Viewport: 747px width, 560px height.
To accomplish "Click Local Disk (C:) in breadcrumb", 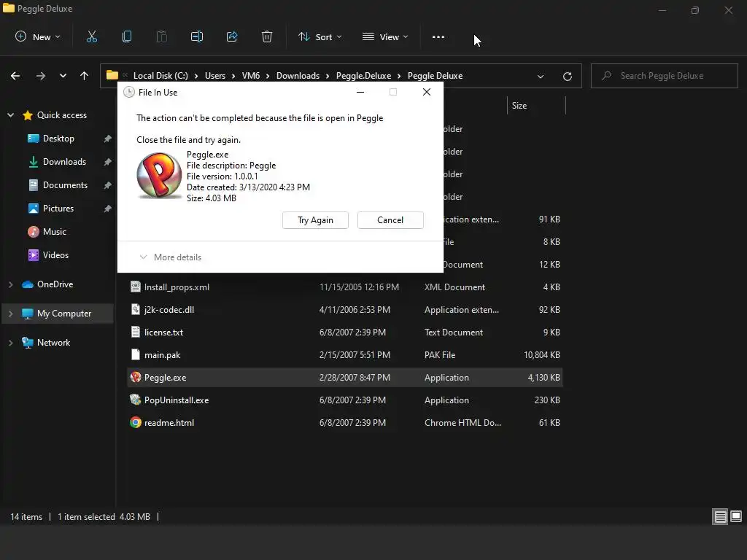I will point(160,76).
